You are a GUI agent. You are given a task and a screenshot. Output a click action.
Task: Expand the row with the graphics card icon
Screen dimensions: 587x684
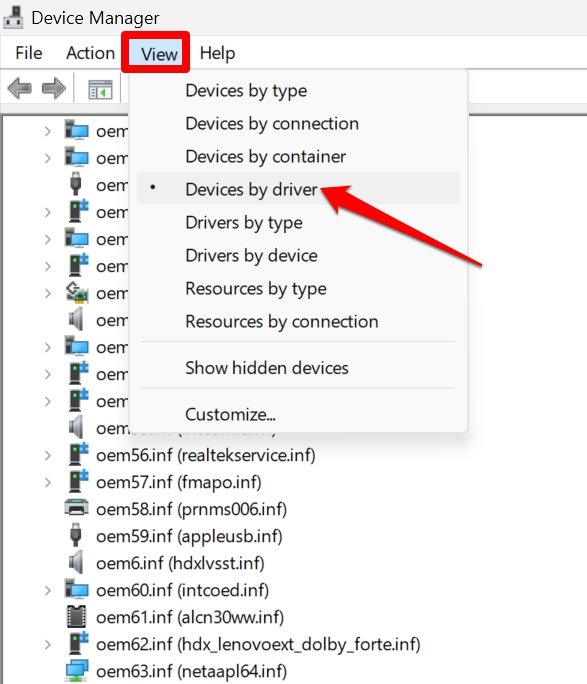[x=48, y=294]
